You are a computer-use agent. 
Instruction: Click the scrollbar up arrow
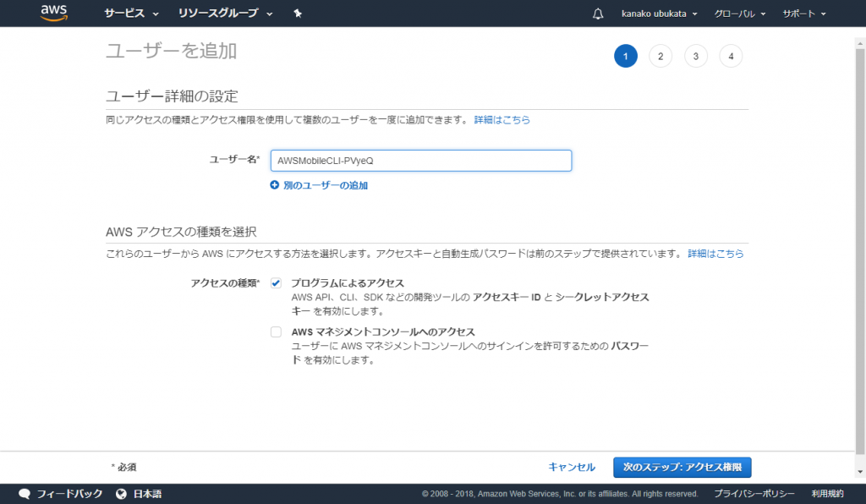coord(860,43)
